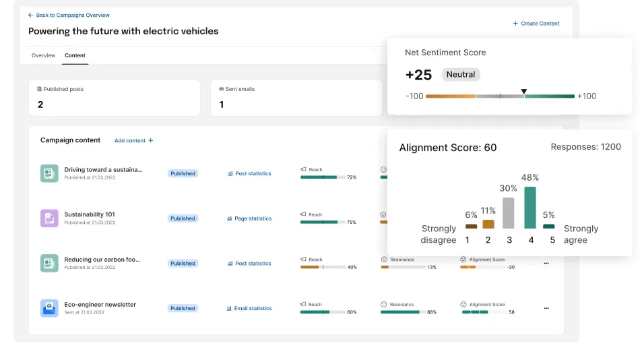This screenshot has width=644, height=356.
Task: Click Reach megaphone icon in Reducing our carbon foo... row
Action: click(x=303, y=260)
